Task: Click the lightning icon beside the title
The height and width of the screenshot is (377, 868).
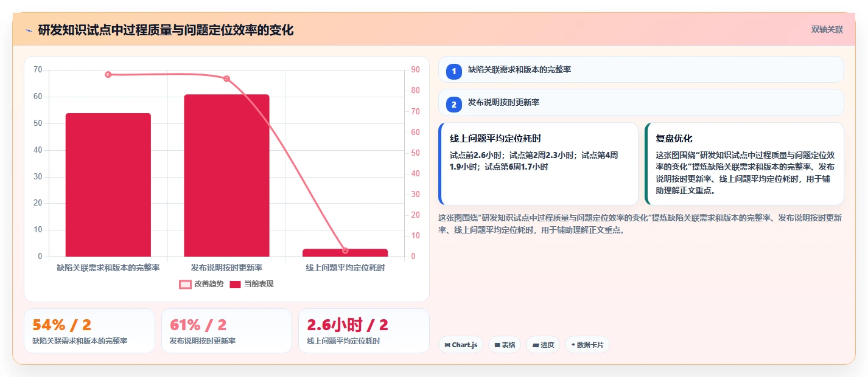Action: pyautogui.click(x=29, y=30)
